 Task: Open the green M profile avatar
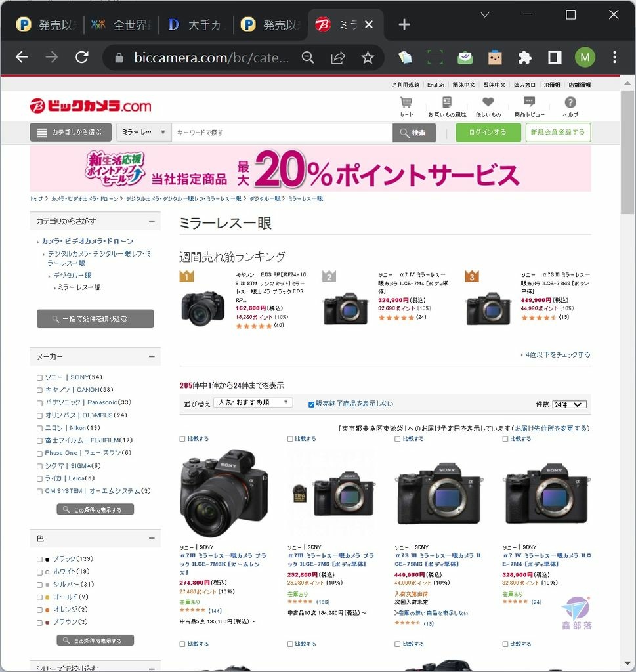(585, 58)
